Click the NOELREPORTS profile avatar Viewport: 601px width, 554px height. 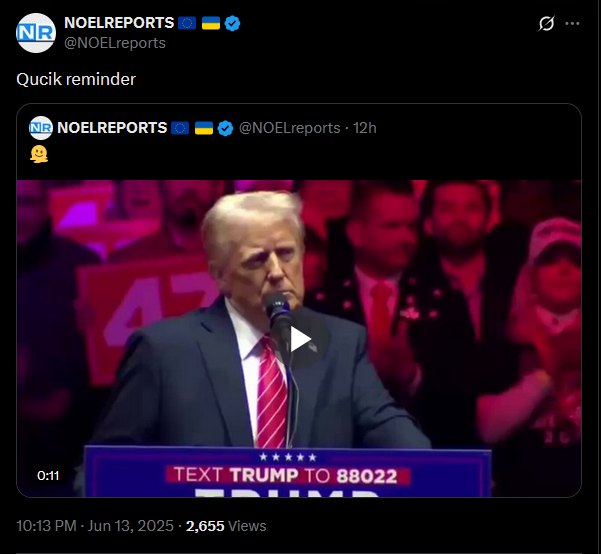36,33
